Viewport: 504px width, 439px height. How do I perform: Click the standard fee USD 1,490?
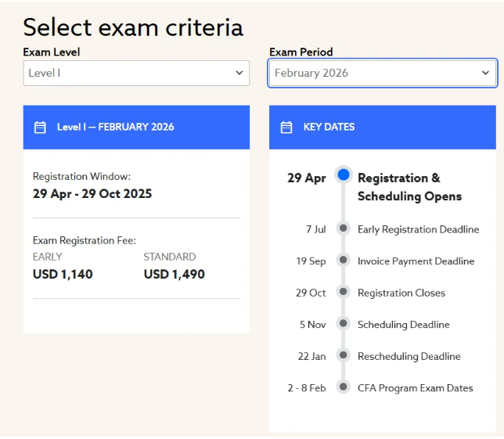pos(174,274)
